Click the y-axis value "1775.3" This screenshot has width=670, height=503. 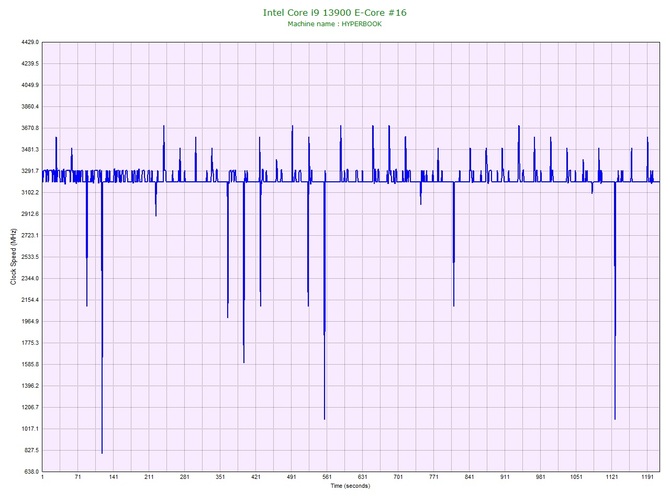(30, 343)
